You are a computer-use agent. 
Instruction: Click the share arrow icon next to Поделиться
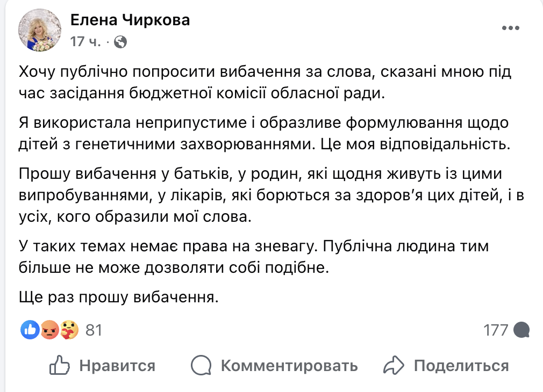pyautogui.click(x=394, y=366)
